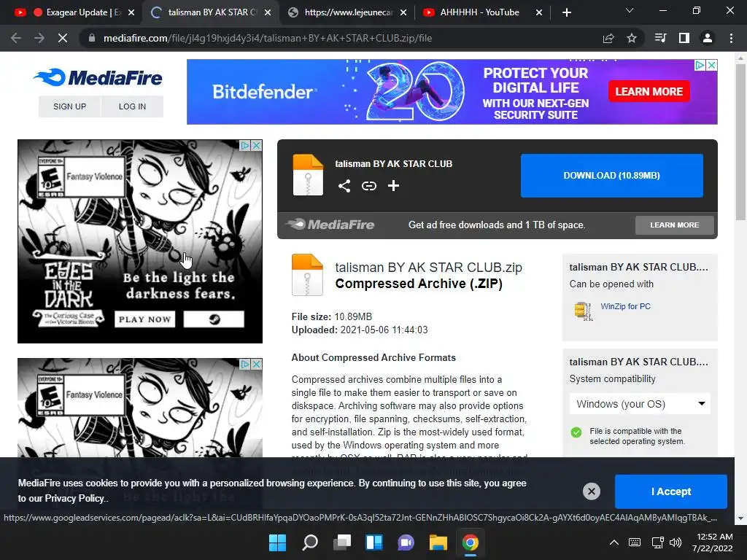Close the second Eyes in the Dark ad
The width and height of the screenshot is (747, 560).
click(x=257, y=364)
